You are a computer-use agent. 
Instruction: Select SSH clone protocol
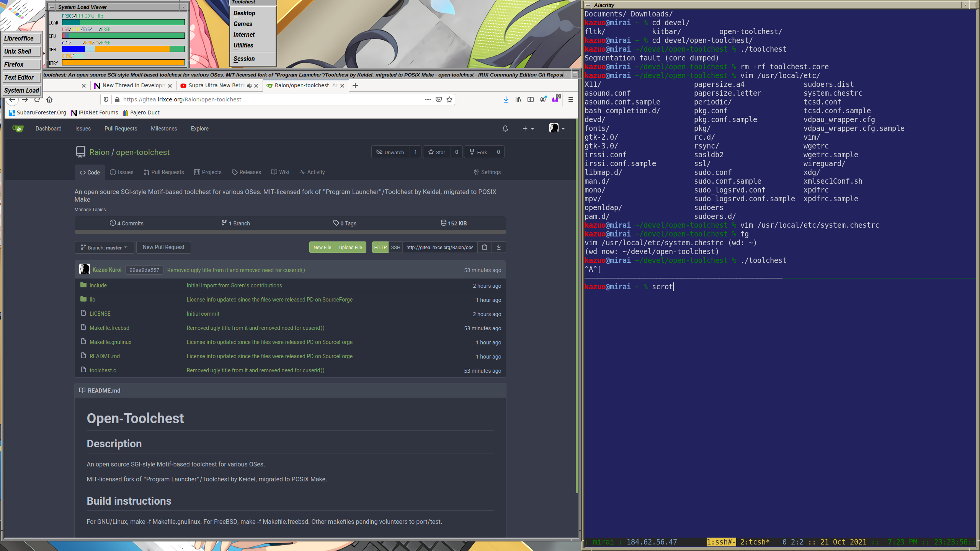click(395, 247)
